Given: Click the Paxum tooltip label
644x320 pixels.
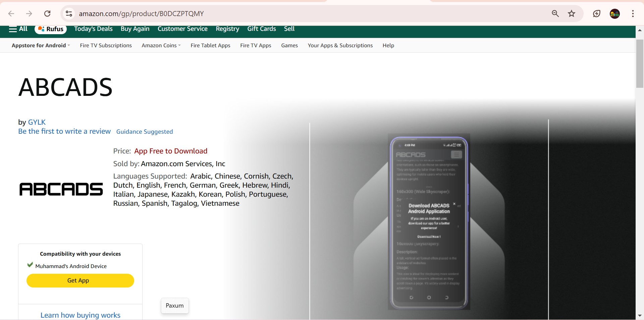Looking at the screenshot, I should pos(175,306).
